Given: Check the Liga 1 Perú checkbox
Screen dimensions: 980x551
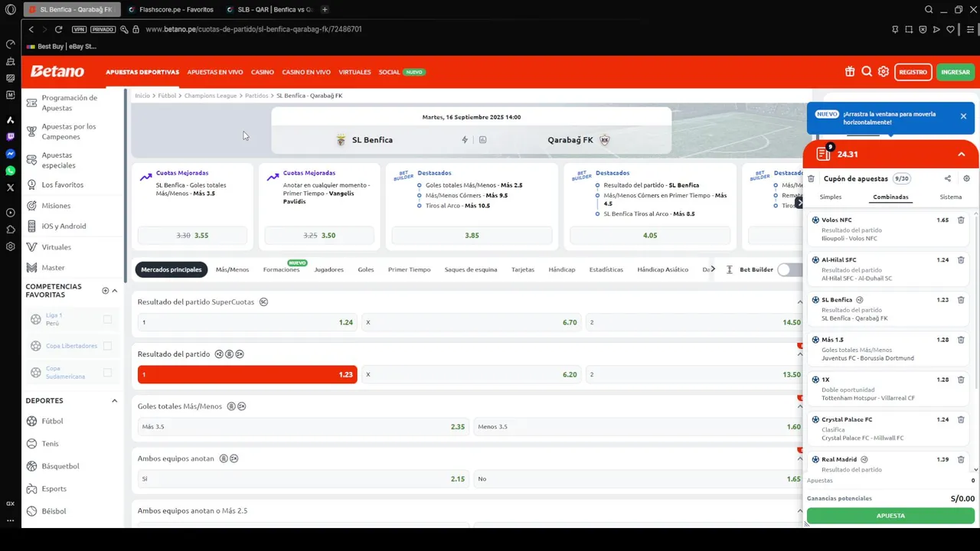Looking at the screenshot, I should [107, 319].
